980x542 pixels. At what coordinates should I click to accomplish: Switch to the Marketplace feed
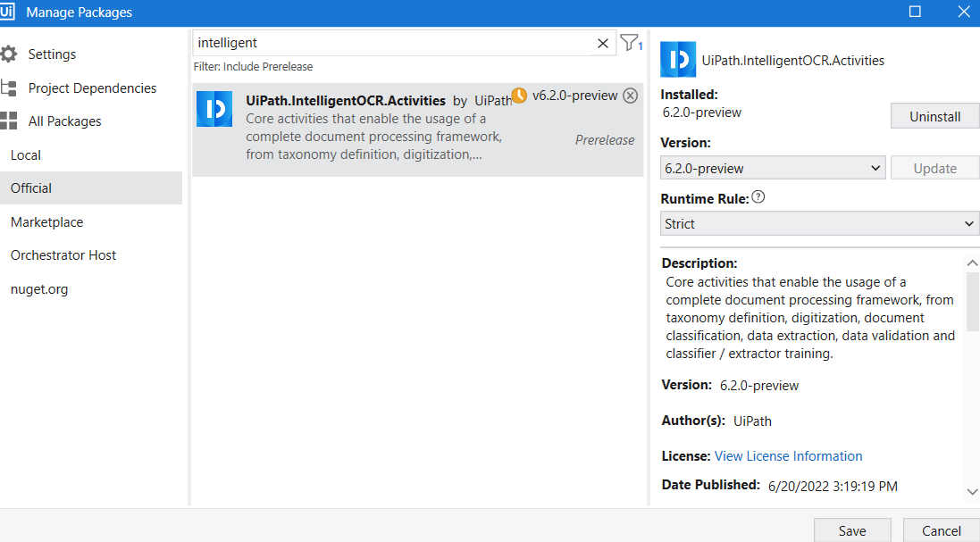point(46,222)
